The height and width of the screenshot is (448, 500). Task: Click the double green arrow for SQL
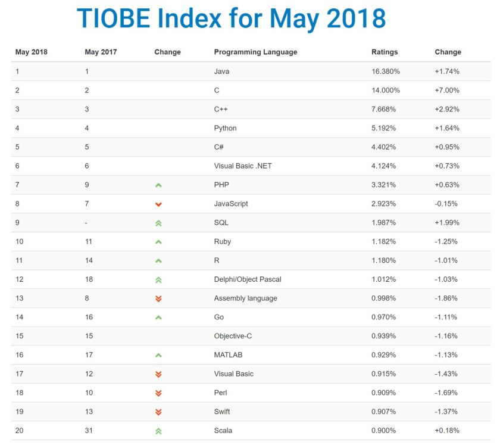coord(158,223)
